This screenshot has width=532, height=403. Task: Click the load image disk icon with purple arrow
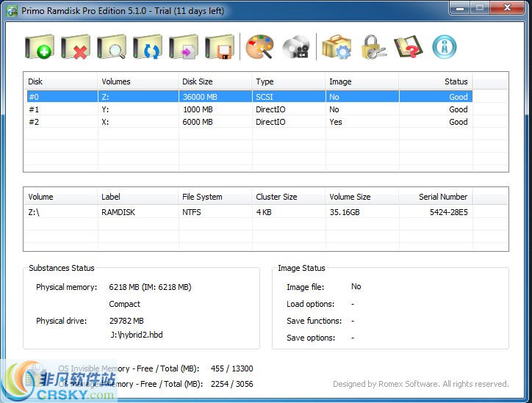184,47
